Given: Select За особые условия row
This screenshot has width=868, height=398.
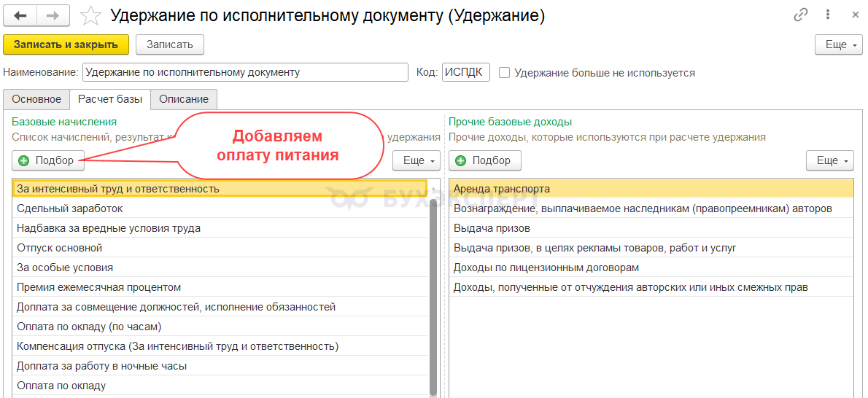Looking at the screenshot, I should [x=220, y=268].
